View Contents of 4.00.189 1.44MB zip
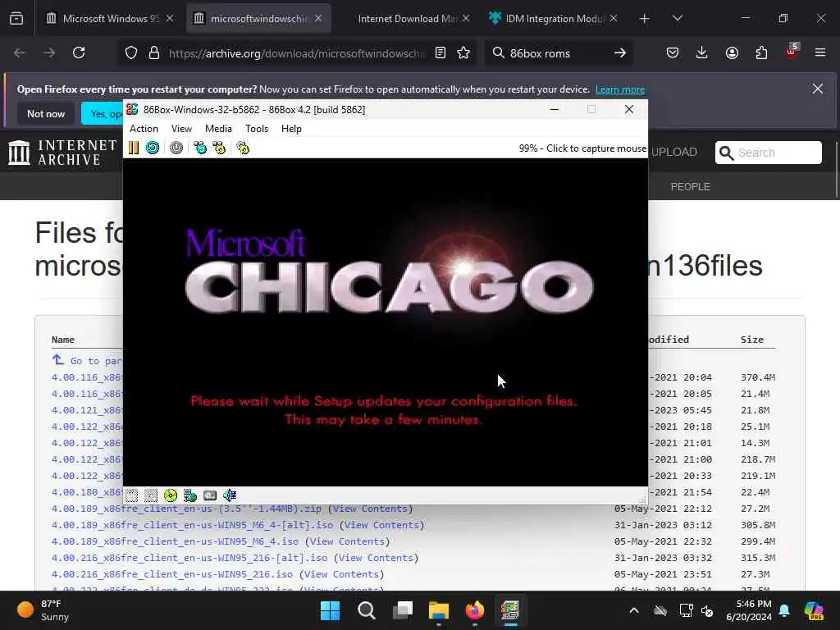This screenshot has width=840, height=630. 370,509
